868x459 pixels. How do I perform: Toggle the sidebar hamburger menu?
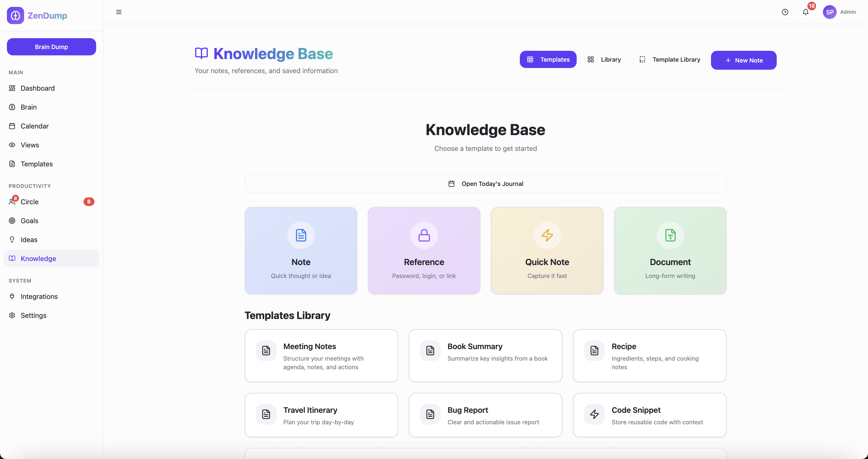(x=119, y=12)
